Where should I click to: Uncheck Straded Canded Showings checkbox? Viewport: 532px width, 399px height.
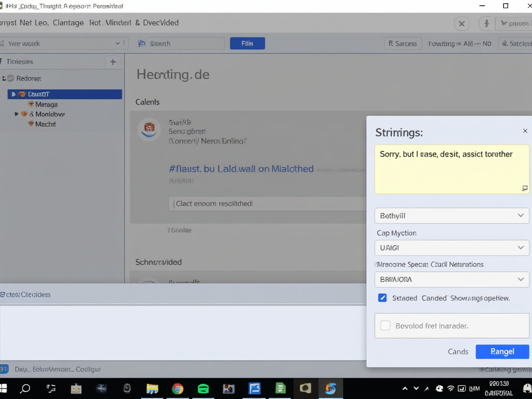(x=382, y=298)
